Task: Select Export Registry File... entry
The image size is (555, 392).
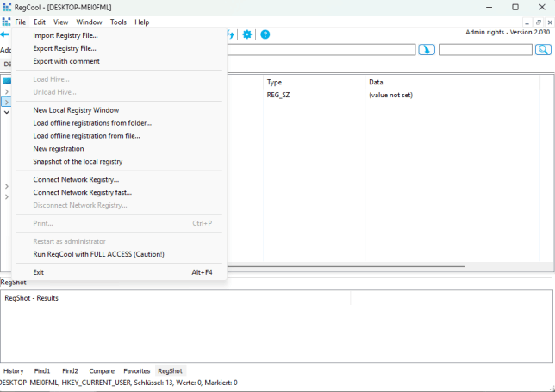Action: 65,48
